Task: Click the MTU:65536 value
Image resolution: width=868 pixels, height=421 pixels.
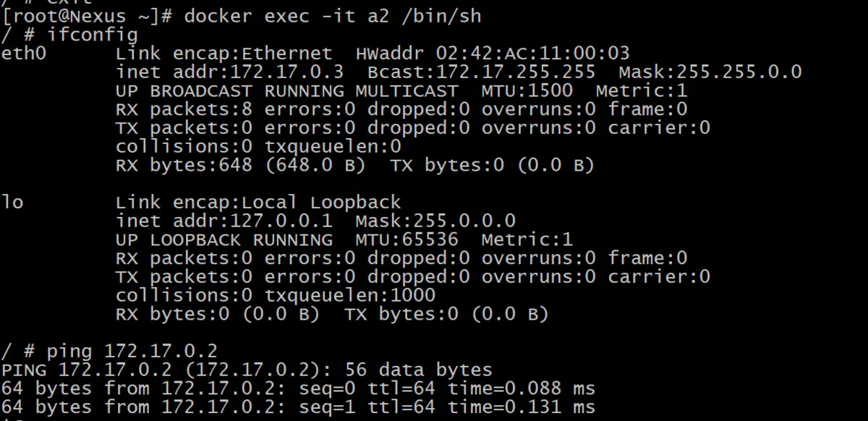Action: coord(407,239)
